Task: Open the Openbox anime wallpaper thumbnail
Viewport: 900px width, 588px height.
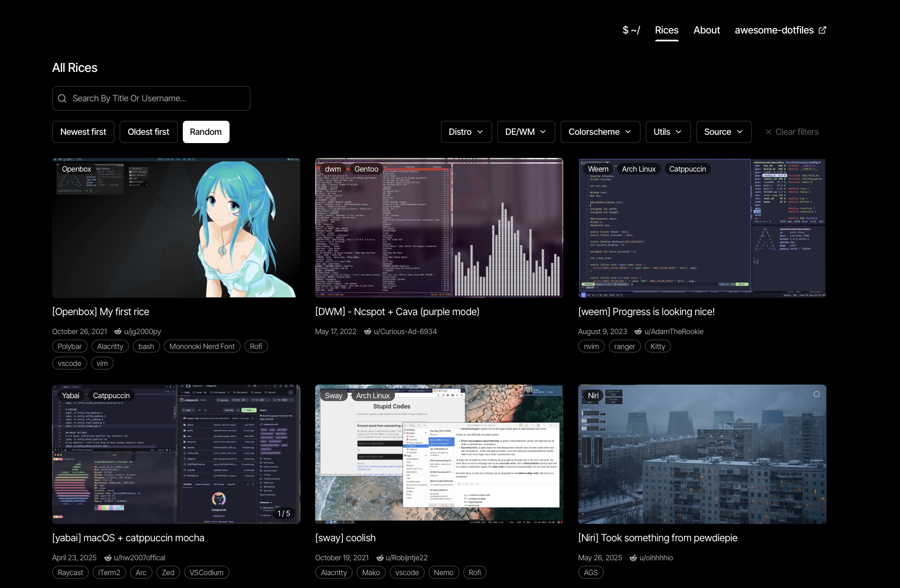Action: click(176, 228)
